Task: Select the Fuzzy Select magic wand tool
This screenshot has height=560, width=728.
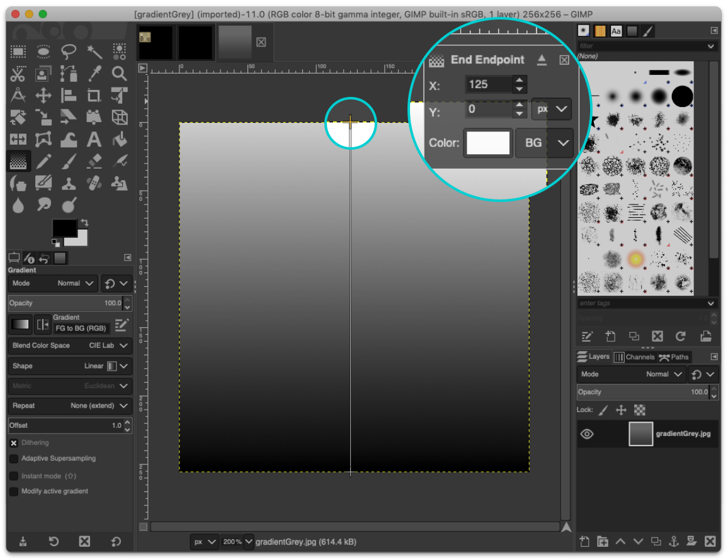Action: coord(94,52)
